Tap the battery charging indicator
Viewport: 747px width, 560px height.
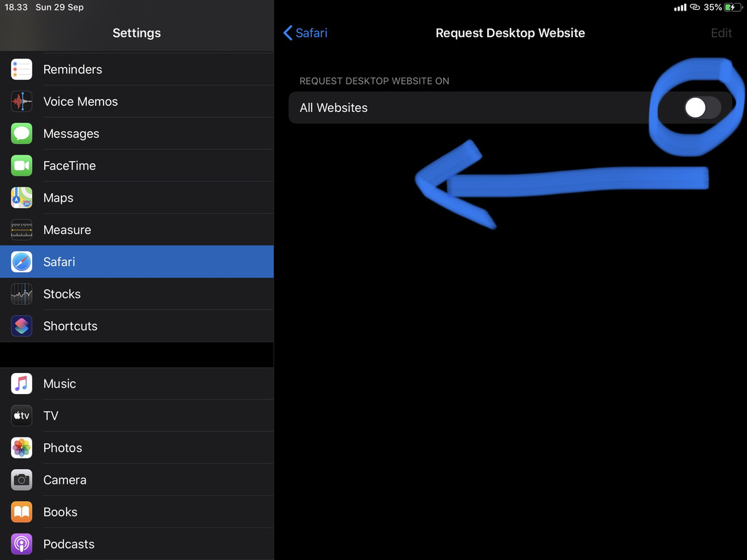click(733, 7)
